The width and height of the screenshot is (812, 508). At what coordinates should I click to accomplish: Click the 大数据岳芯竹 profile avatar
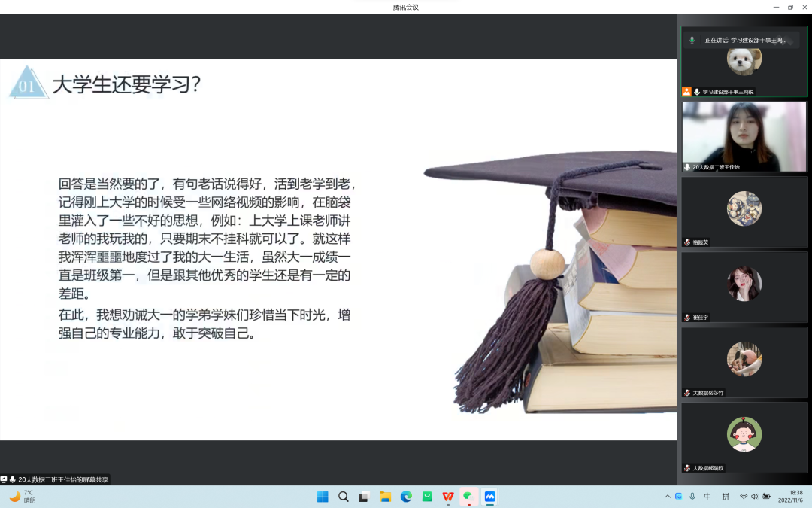click(744, 359)
